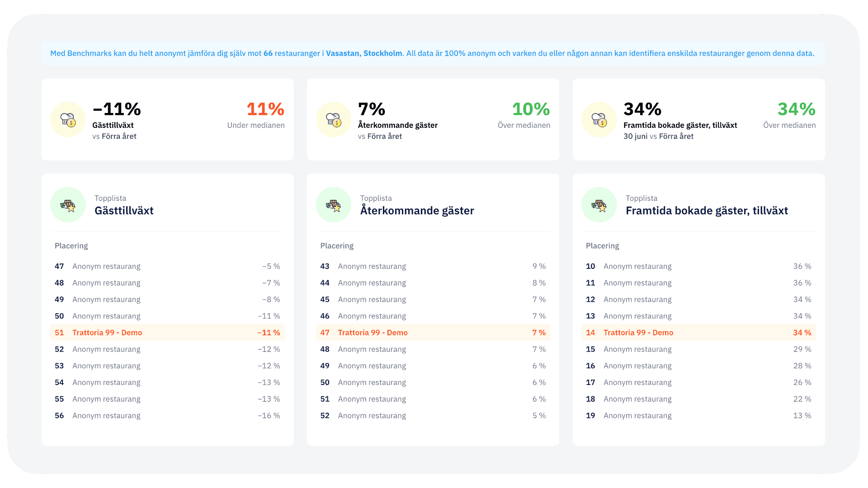Select rank 45 row in Återkommande gäster list
868x488 pixels.
[433, 300]
